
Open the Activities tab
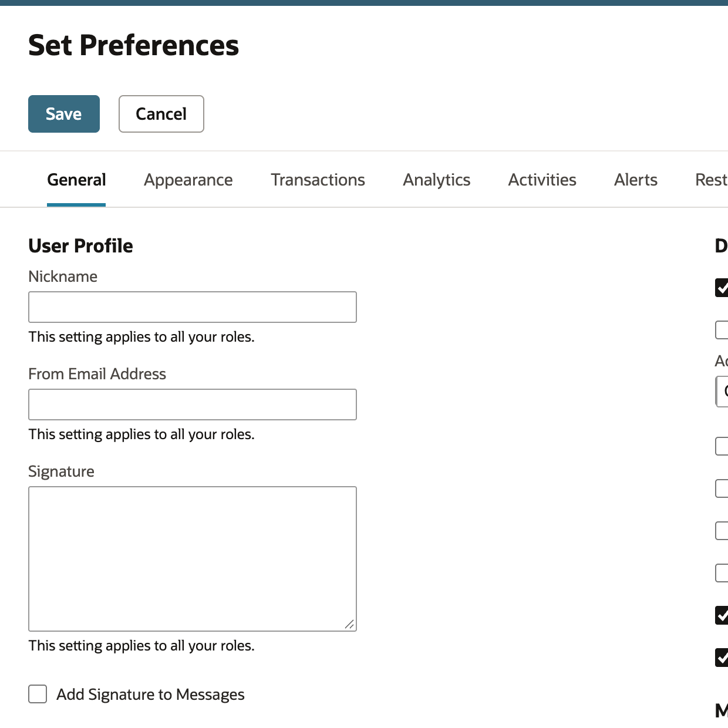[542, 180]
